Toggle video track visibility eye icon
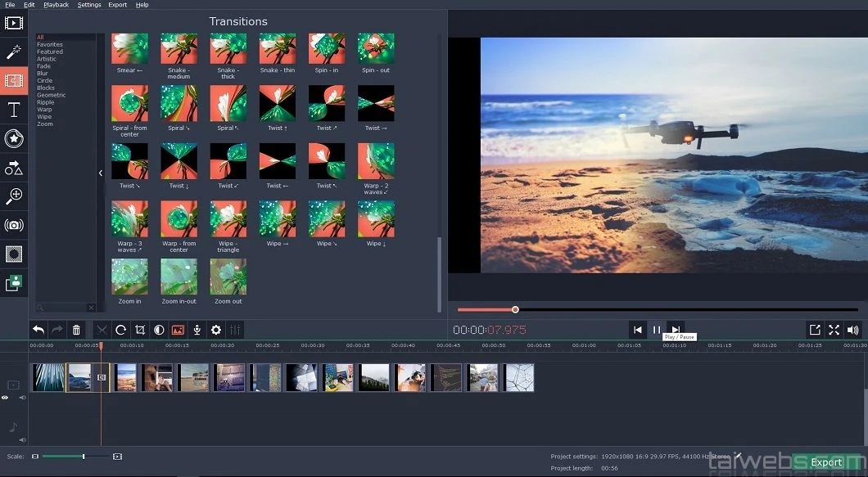Image resolution: width=868 pixels, height=477 pixels. (x=6, y=398)
